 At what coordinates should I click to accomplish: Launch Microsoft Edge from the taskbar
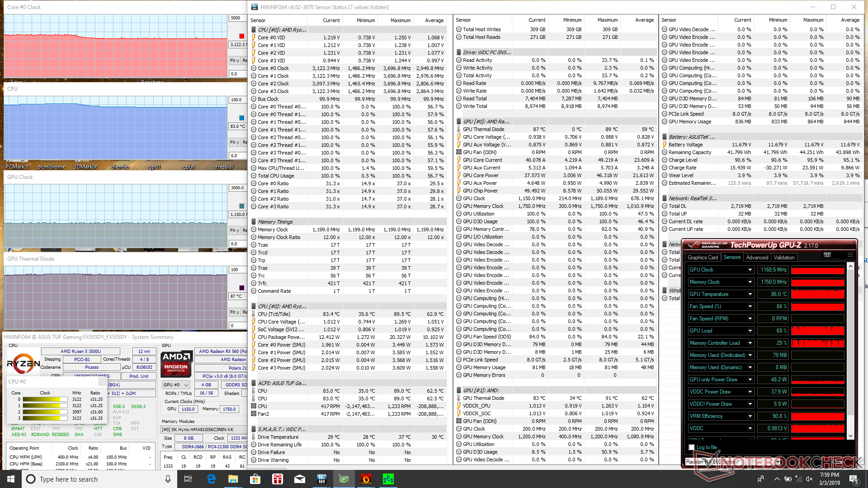tap(211, 479)
